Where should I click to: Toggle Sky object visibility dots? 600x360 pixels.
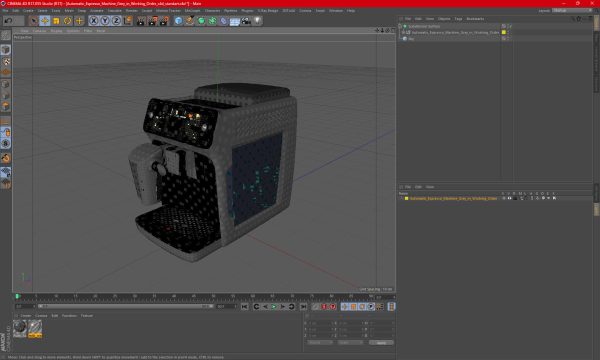507,39
